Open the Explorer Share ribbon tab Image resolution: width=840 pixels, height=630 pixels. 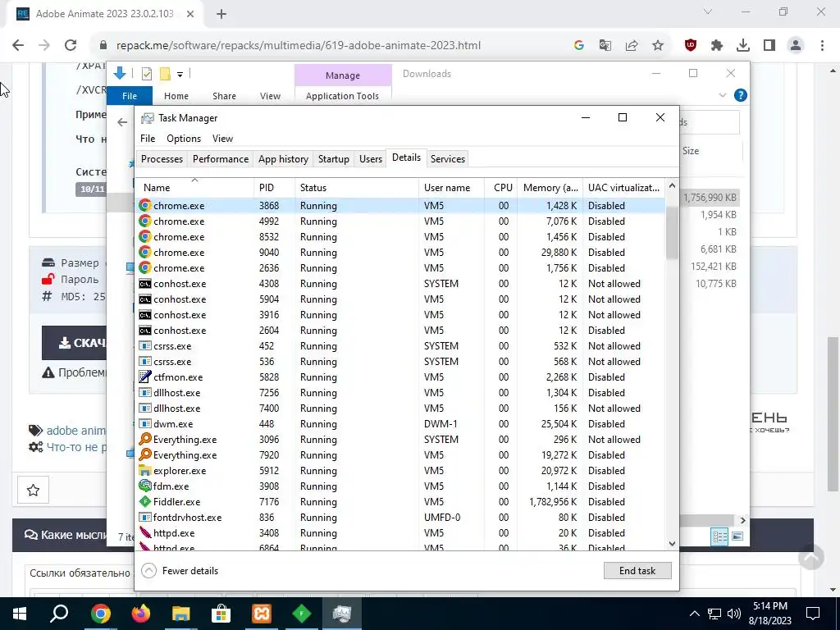tap(224, 96)
